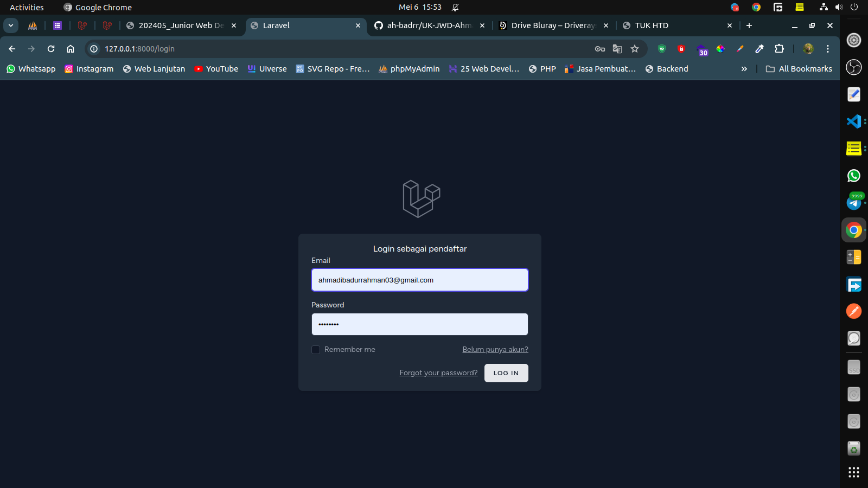
Task: Open the All Bookmarks folder
Action: point(799,69)
